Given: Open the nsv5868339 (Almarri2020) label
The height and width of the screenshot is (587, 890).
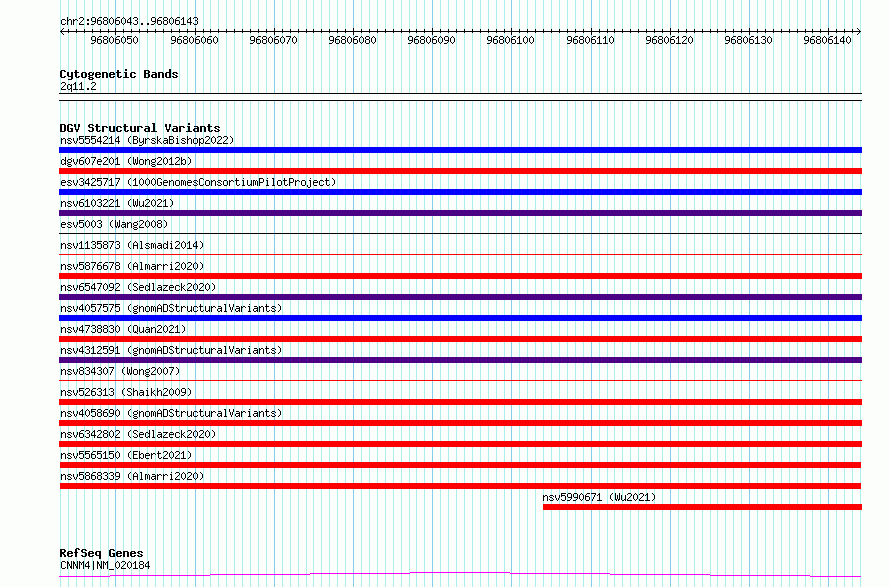Looking at the screenshot, I should pyautogui.click(x=132, y=476).
